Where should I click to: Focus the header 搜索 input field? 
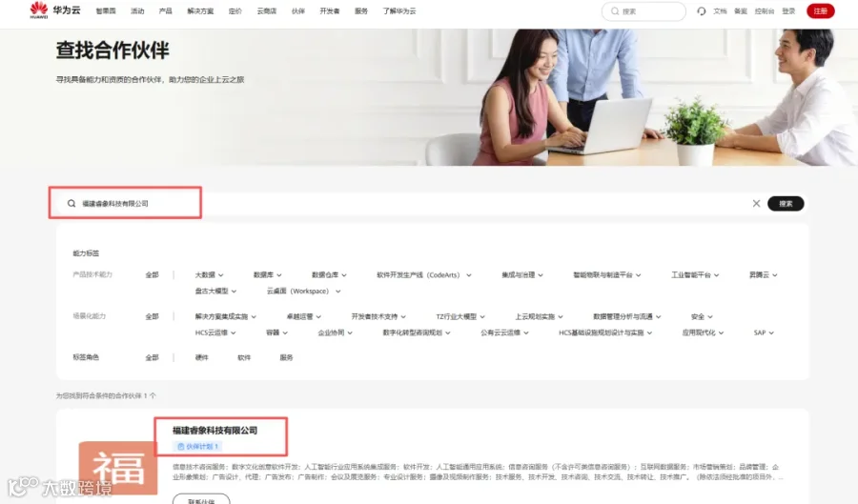tap(643, 10)
